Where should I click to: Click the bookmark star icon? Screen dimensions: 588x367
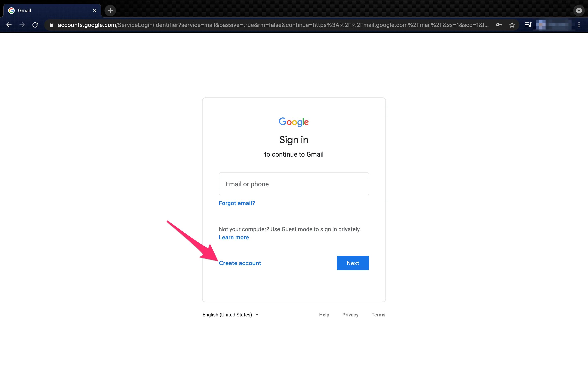point(512,24)
